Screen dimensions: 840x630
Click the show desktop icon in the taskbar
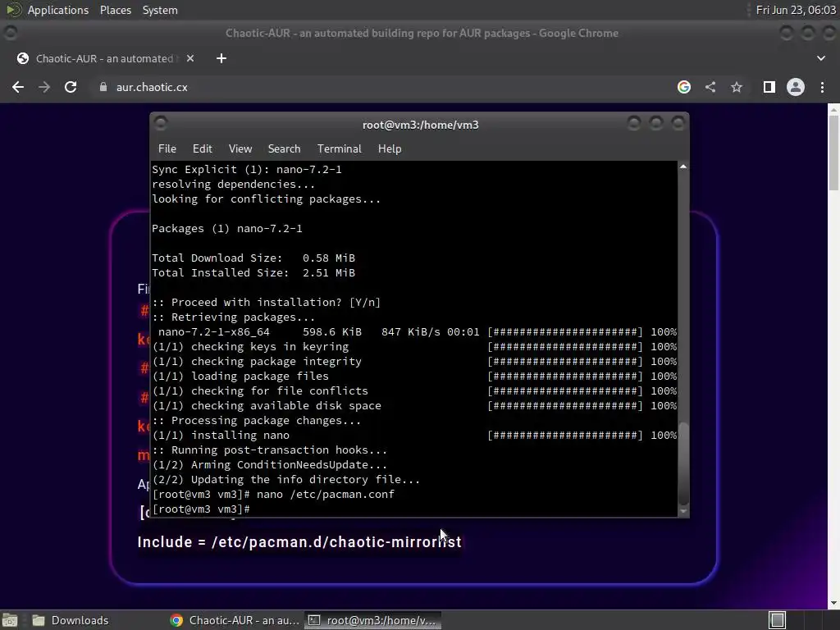click(x=10, y=620)
